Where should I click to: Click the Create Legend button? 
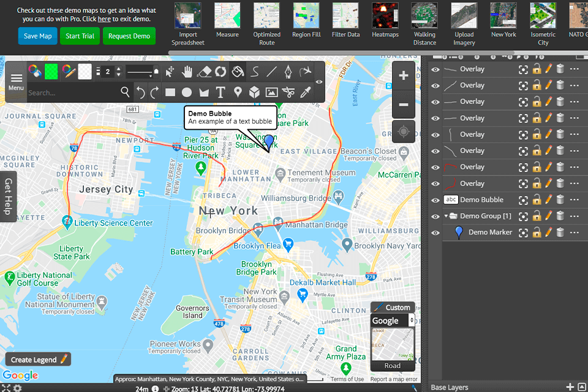38,360
